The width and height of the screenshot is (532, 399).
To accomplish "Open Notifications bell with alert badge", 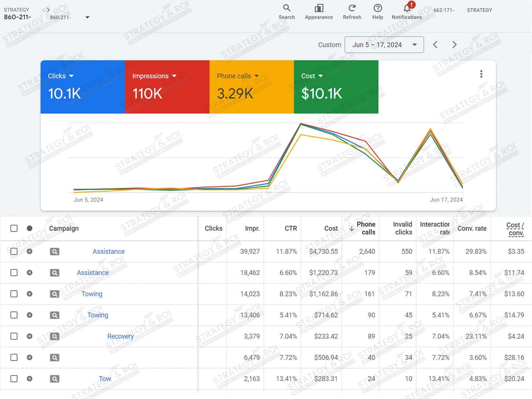I will pyautogui.click(x=407, y=8).
